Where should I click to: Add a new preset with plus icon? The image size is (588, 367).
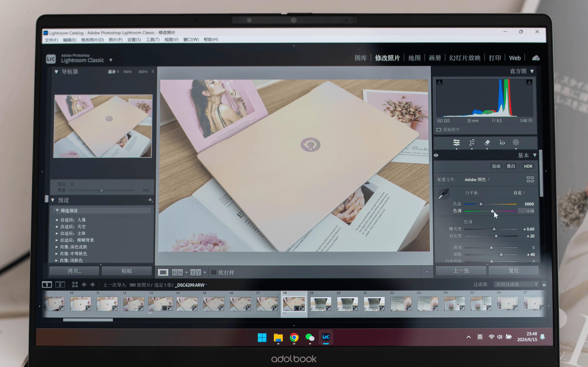pyautogui.click(x=150, y=200)
